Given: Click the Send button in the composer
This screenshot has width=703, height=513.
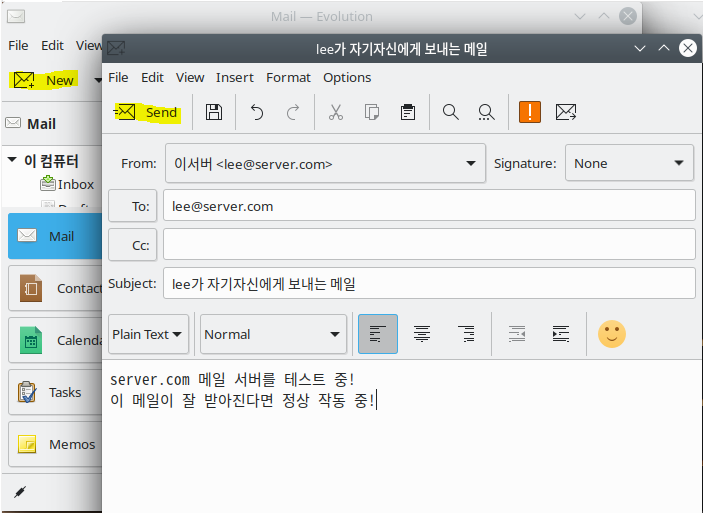Looking at the screenshot, I should (147, 112).
